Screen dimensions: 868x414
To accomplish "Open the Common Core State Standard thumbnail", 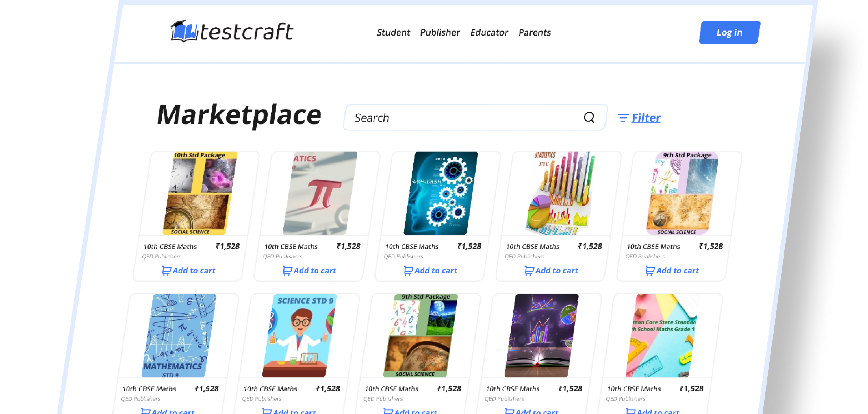I will pos(661,335).
